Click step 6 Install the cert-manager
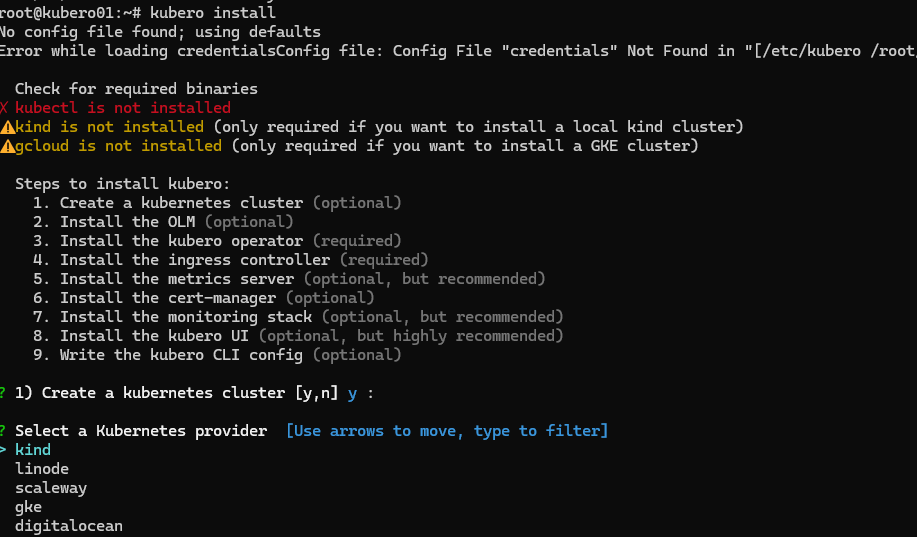917x537 pixels. pyautogui.click(x=167, y=298)
